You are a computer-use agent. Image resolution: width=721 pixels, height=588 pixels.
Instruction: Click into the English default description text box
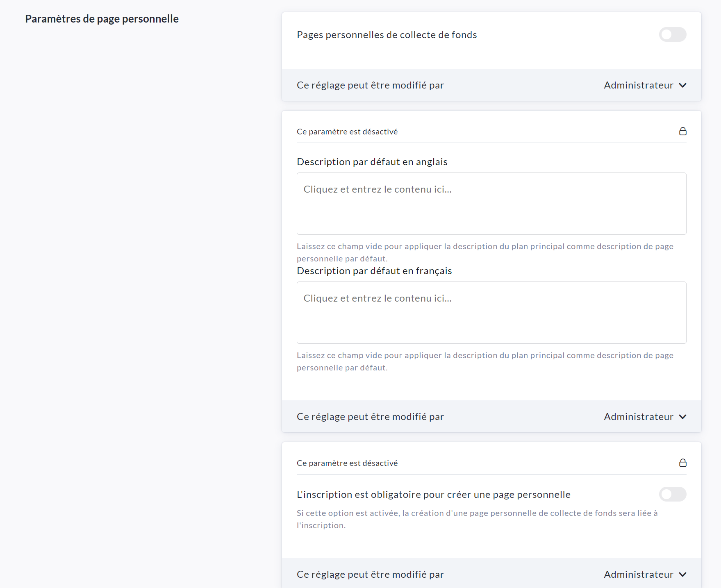click(491, 204)
